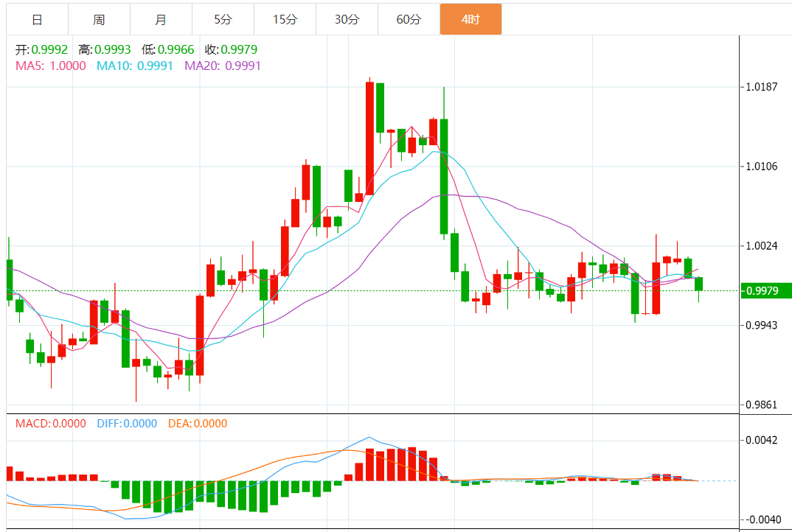Viewport: 792px width, 532px height.
Task: Click the 0.0042 MACD axis label
Action: tap(762, 440)
